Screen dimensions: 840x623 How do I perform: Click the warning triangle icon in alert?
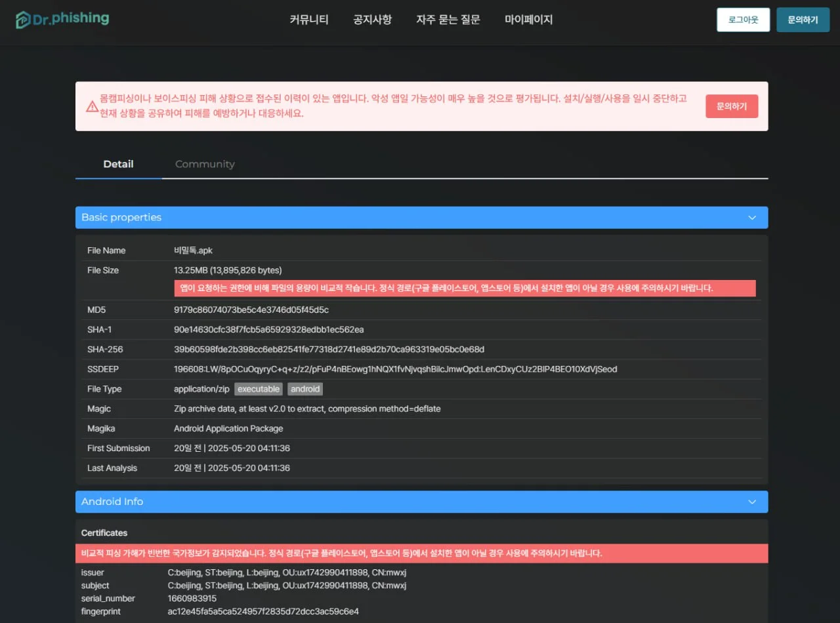92,106
